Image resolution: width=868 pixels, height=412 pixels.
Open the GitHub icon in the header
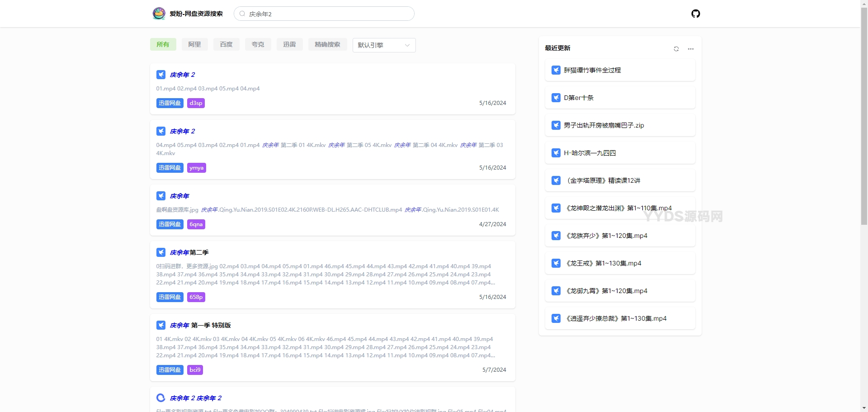695,14
